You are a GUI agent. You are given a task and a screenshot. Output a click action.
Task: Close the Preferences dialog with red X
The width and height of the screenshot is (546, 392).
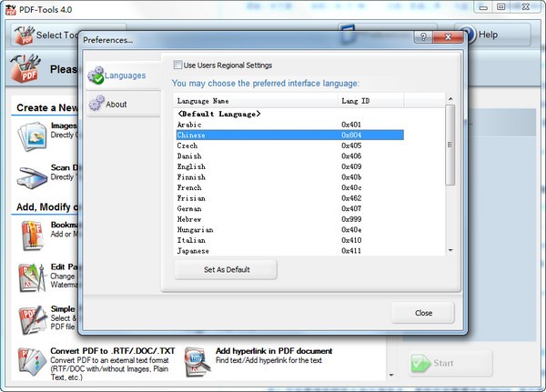pos(448,37)
